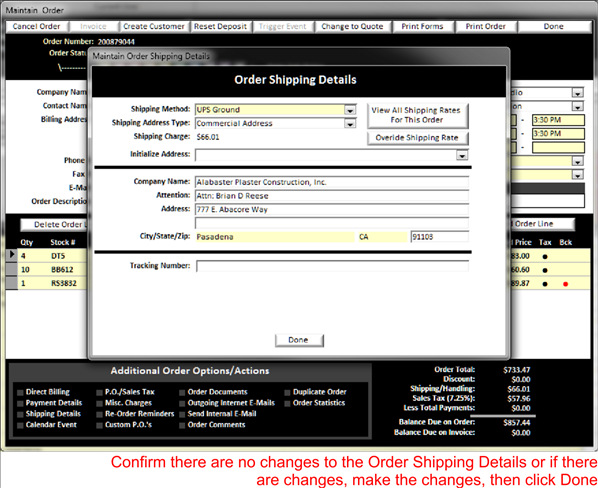Click View All Shipping Rates For This Order
Screen dimensions: 598x488
(418, 115)
